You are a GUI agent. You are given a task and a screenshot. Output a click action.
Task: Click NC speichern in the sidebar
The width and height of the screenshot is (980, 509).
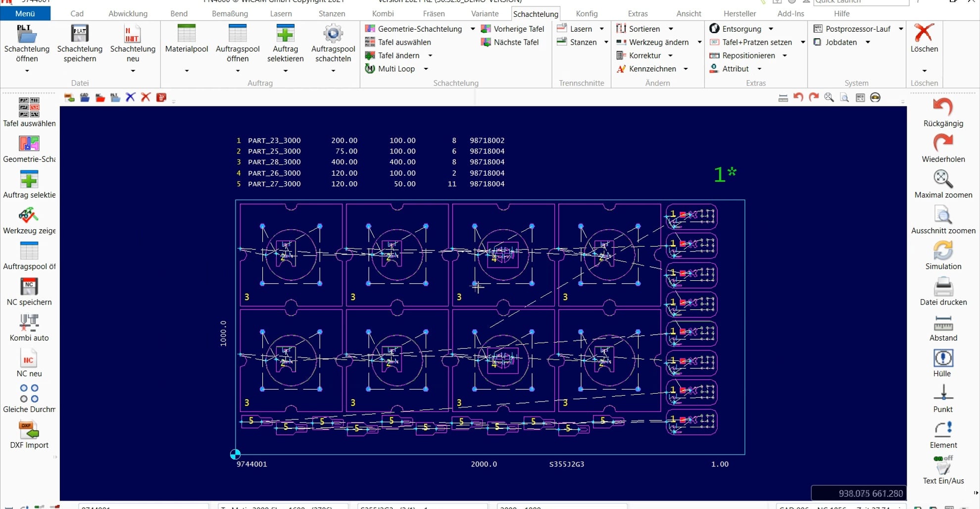click(x=28, y=287)
